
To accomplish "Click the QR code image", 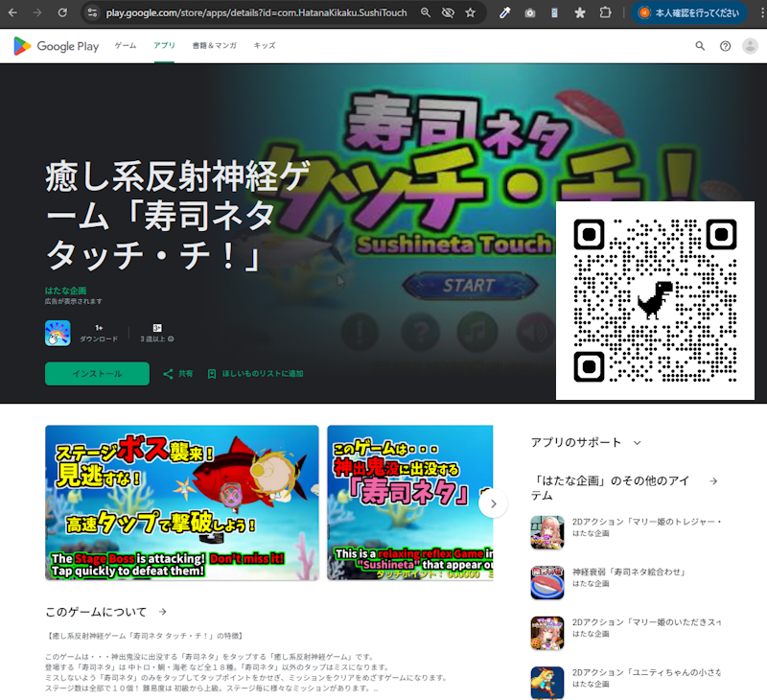I will 655,300.
